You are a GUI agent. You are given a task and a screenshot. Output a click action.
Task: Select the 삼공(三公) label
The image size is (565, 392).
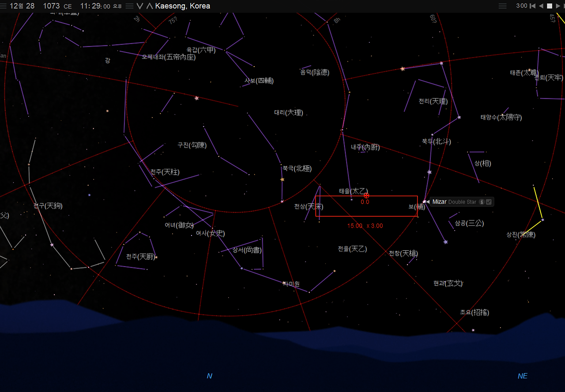click(470, 223)
